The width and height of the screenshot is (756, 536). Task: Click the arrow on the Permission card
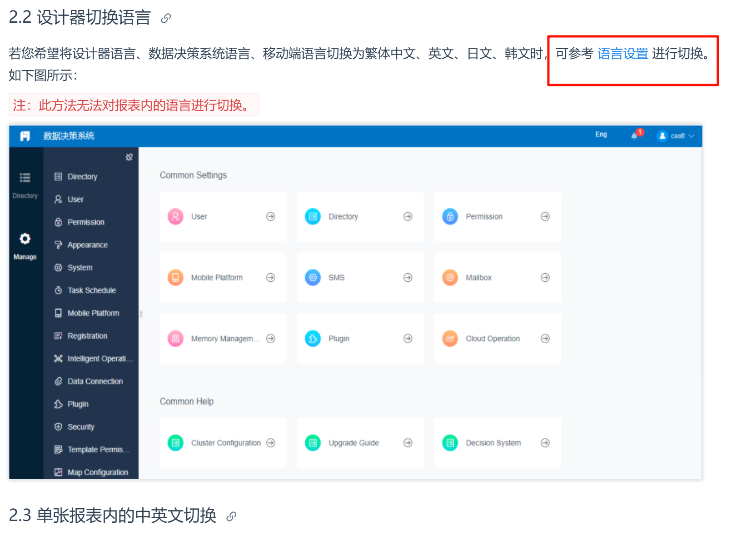[x=545, y=216]
